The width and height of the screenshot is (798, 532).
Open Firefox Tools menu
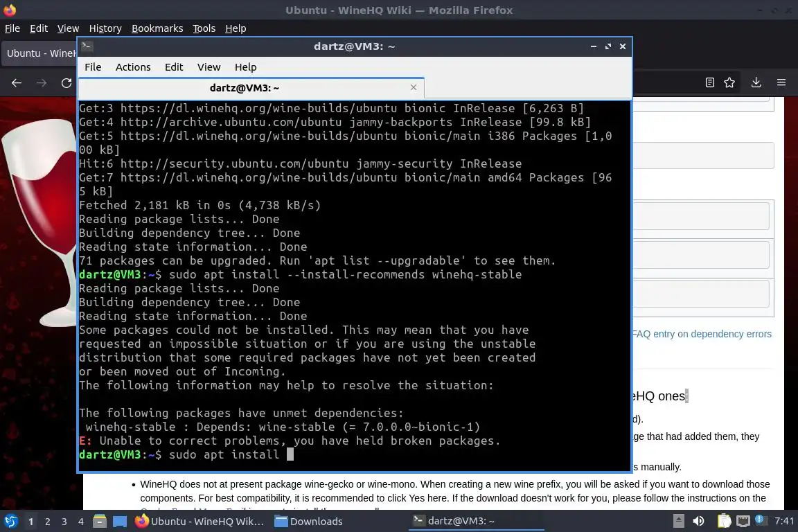[x=204, y=28]
